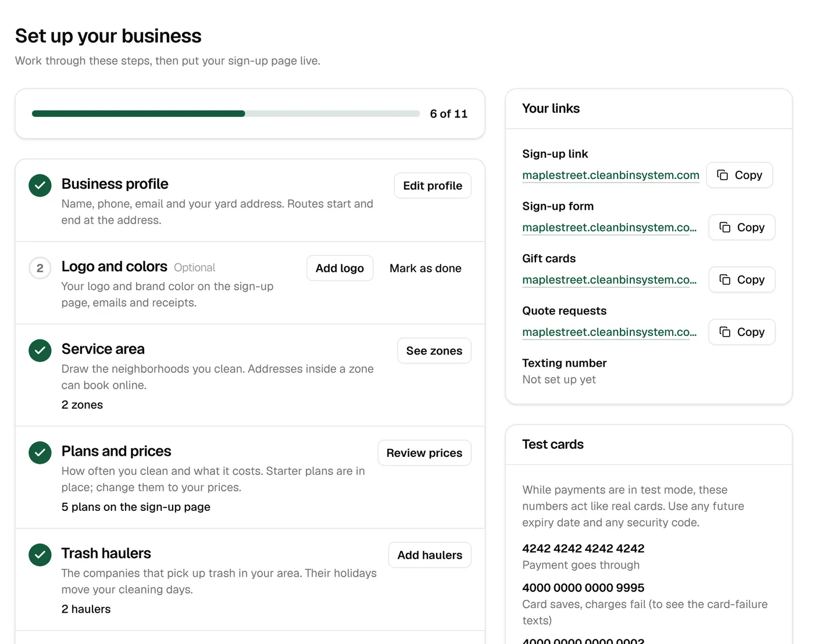Viewport: 814px width, 644px height.
Task: Open Edit profile
Action: pos(433,185)
